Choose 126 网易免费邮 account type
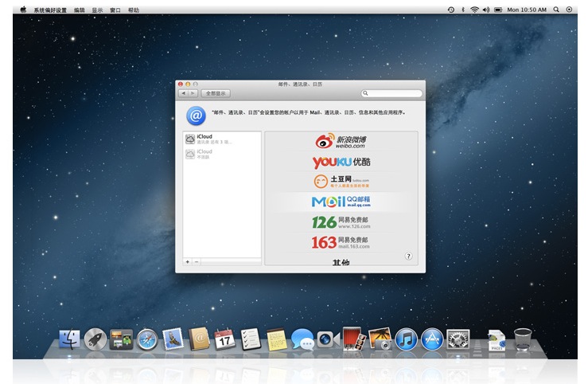The image size is (588, 384). (341, 221)
